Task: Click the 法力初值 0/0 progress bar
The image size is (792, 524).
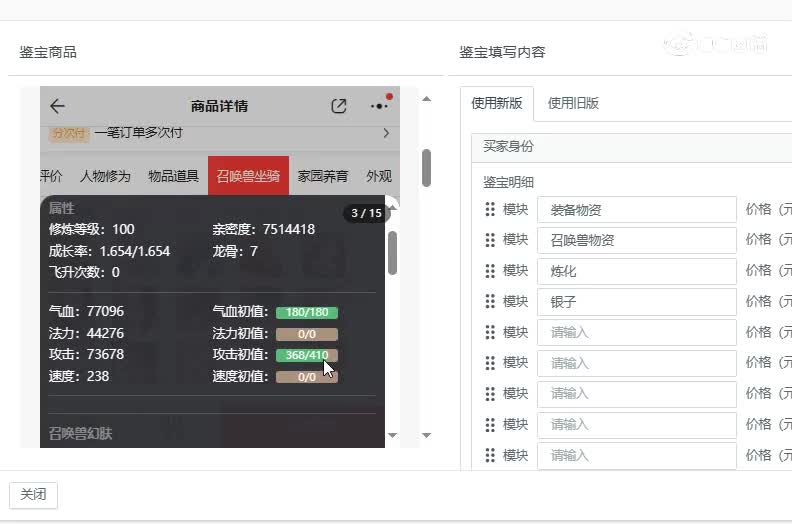Action: 307,334
